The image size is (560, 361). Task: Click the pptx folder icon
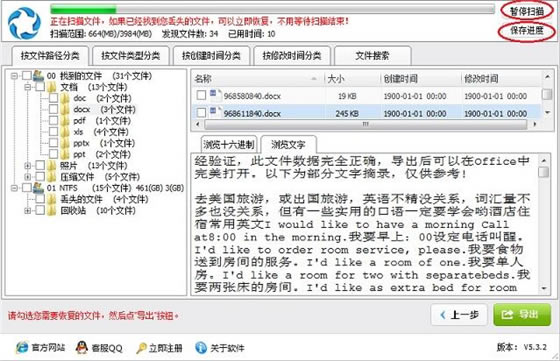pyautogui.click(x=65, y=143)
